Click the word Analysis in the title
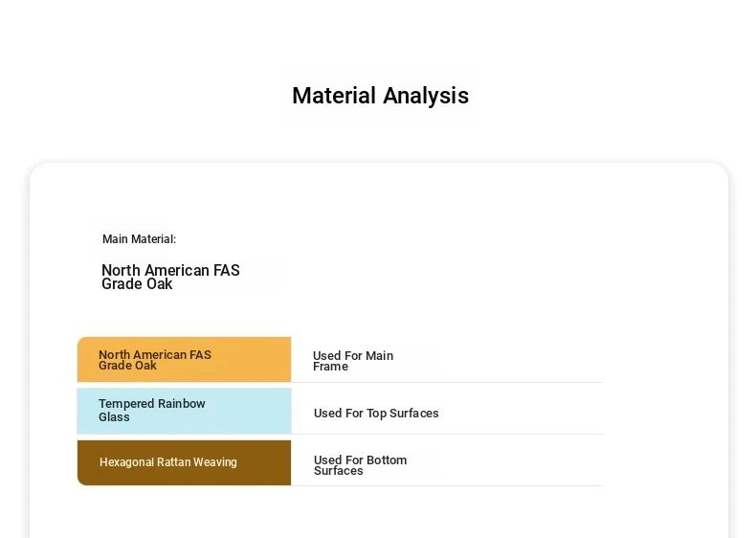Screen dimensions: 756x538 (426, 96)
